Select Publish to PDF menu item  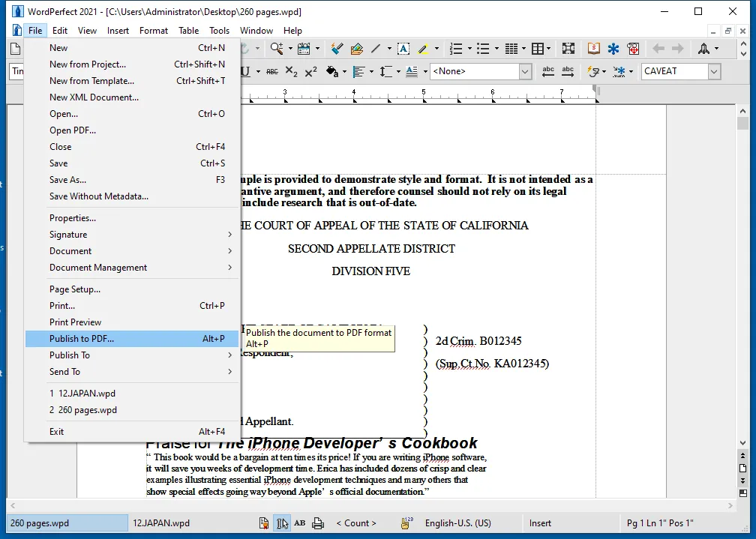pyautogui.click(x=132, y=338)
